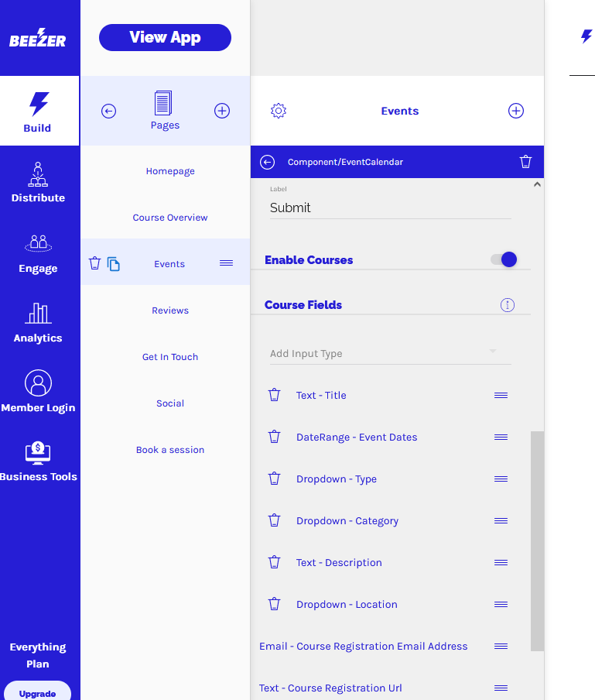Switch to the Analytics section
Viewport: 595px width, 700px height.
[x=38, y=323]
